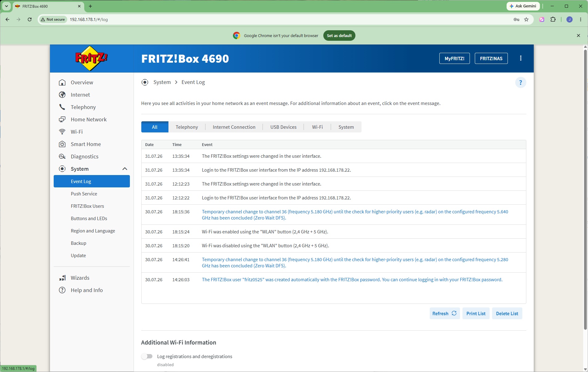Bookmark this page with star icon
The image size is (588, 372).
[526, 19]
